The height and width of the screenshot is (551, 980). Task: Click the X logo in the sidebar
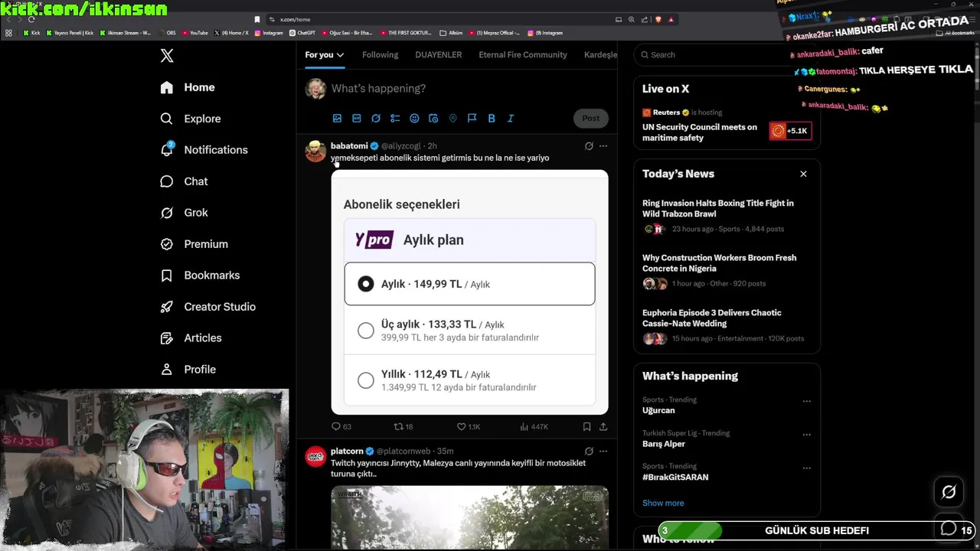coord(167,55)
